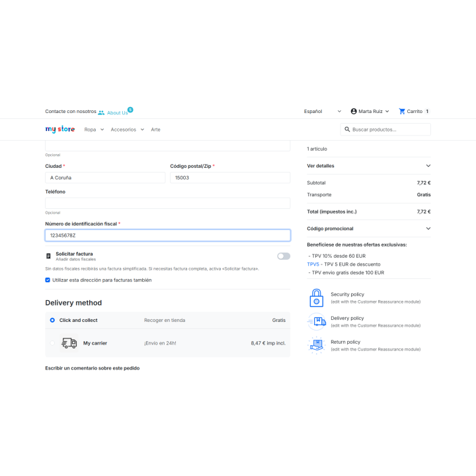The image size is (476, 476).
Task: Click the Recoger en tienda text
Action: [165, 320]
